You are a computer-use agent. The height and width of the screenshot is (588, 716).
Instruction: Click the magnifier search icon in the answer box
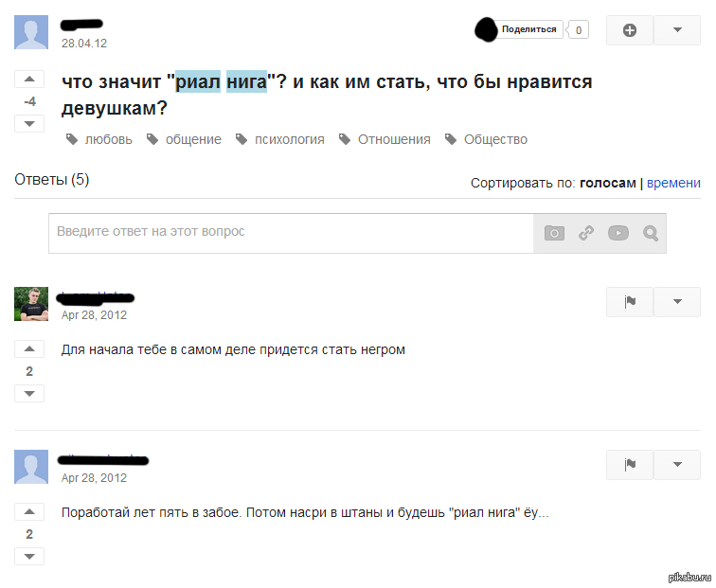(x=651, y=233)
